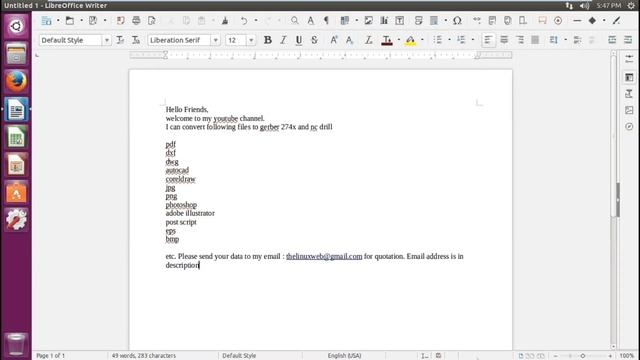
Task: Open the New document dropdown arrow
Action: 58,20
